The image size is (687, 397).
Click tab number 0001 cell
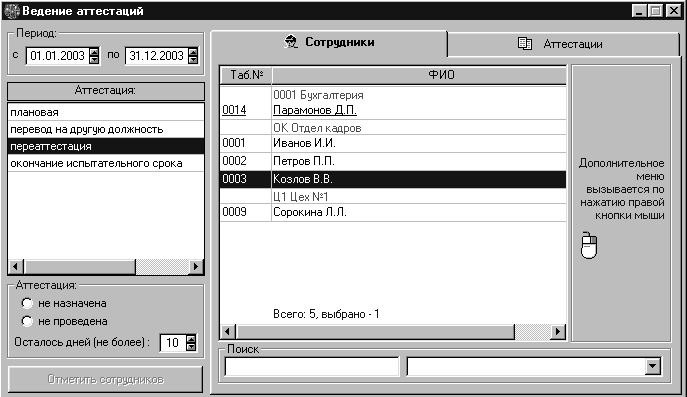click(x=245, y=143)
